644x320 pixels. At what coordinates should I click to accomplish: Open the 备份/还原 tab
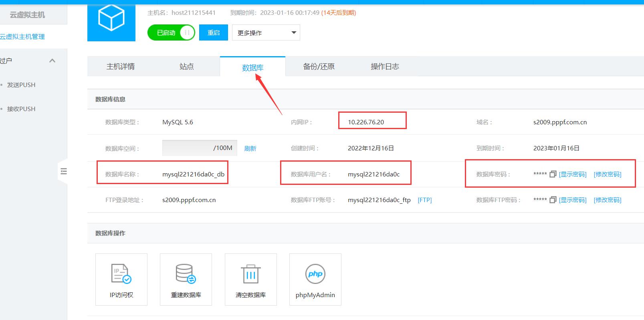pos(319,67)
